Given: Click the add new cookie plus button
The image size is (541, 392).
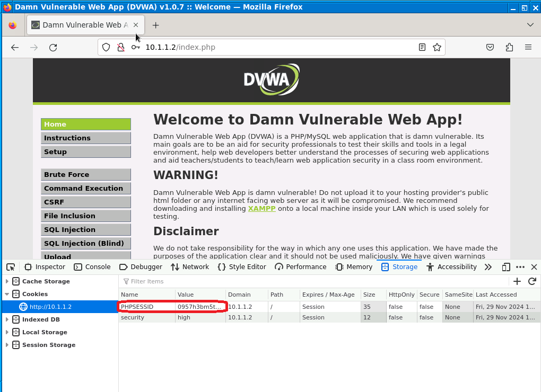Looking at the screenshot, I should (x=517, y=281).
